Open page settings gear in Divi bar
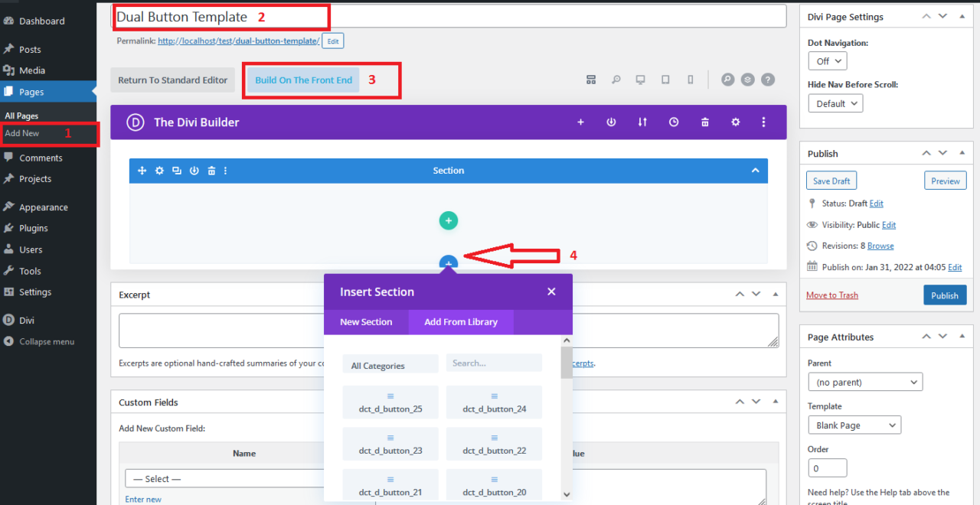The width and height of the screenshot is (980, 505). point(736,122)
